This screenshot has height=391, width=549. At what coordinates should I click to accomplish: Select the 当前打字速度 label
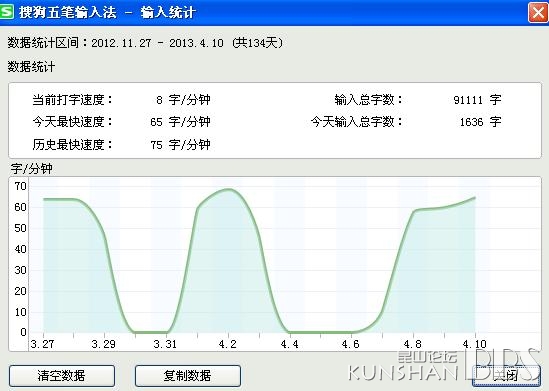73,100
